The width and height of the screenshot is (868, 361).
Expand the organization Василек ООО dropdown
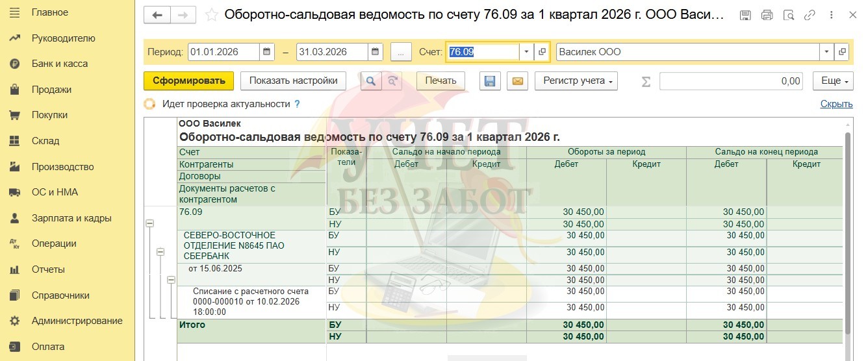[826, 52]
